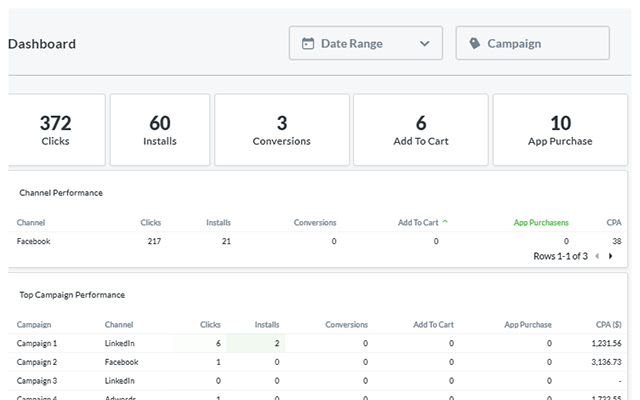Expand the Date Range dropdown chevron
Viewport: 640px width, 400px height.
[425, 44]
